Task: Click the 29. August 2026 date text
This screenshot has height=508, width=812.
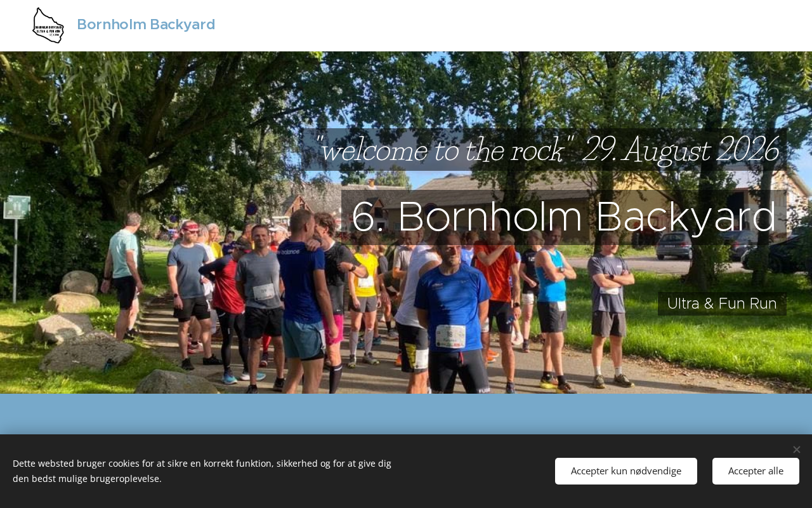Action: (681, 150)
